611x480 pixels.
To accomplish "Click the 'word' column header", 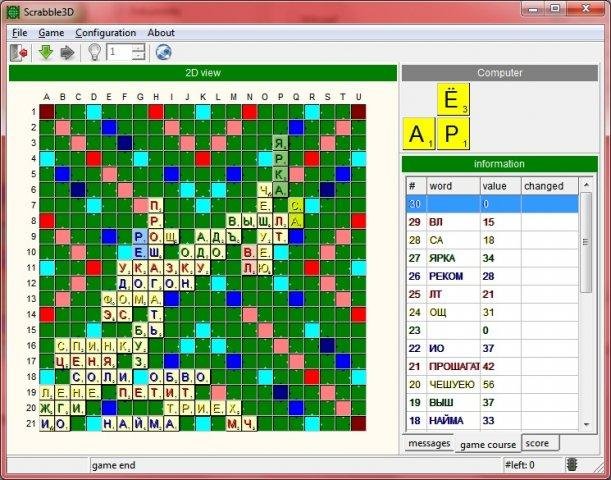I will [453, 186].
